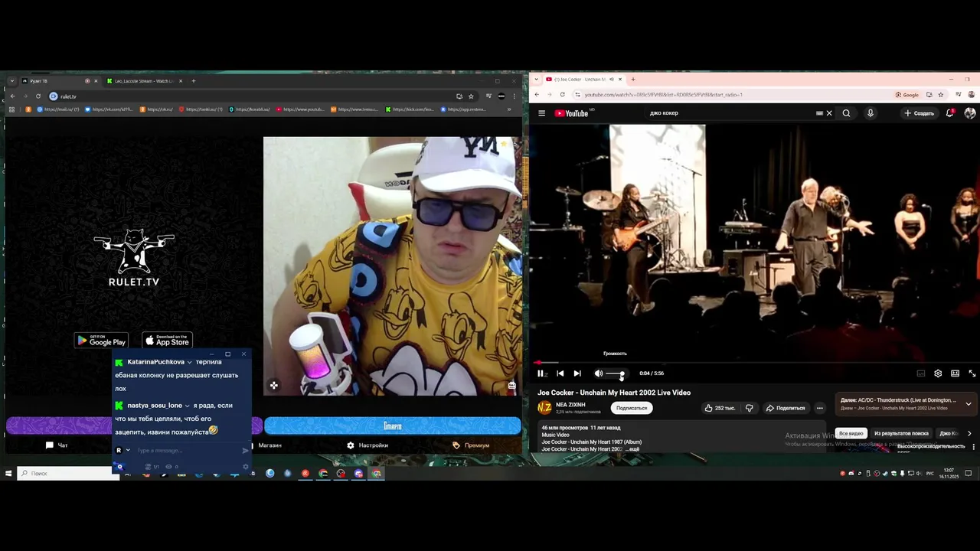Expand the KatarinaPuchkova chat user dropdown
The width and height of the screenshot is (980, 551).
[x=189, y=362]
